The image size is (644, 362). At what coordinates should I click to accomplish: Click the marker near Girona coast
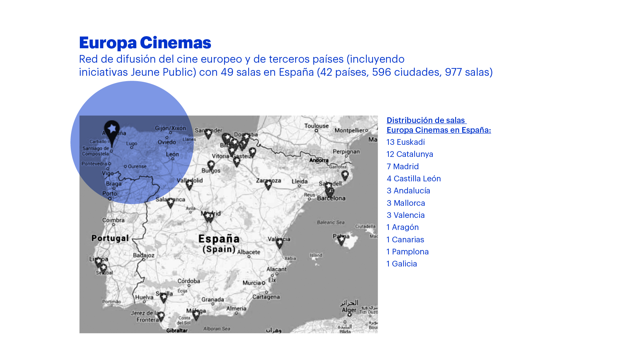(x=345, y=175)
